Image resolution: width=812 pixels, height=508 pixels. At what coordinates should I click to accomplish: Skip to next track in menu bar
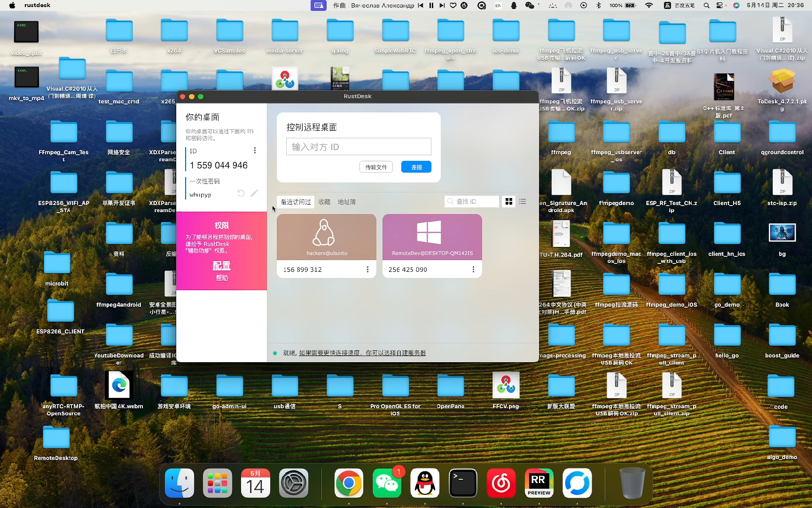tap(442, 5)
